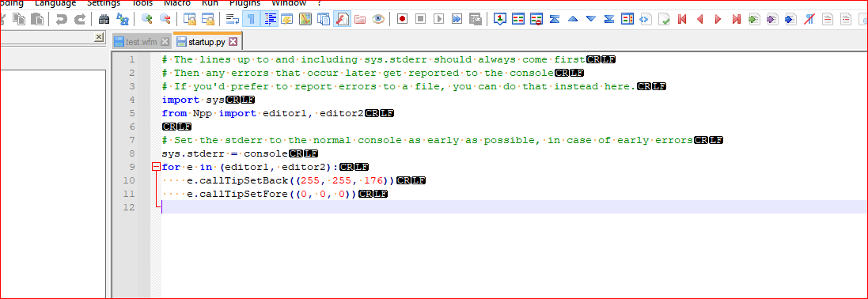
Task: Click the e.callTipSetFore code line
Action: (x=271, y=194)
